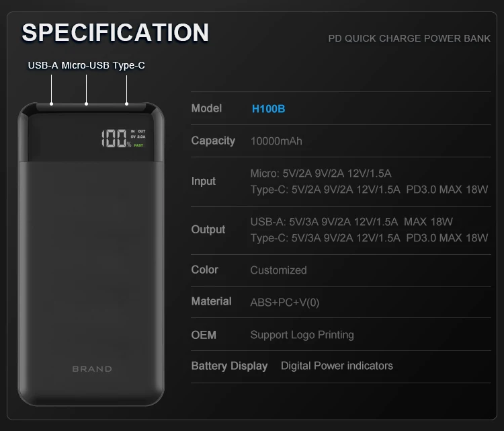Click Digital Power indicators text
The height and width of the screenshot is (431, 504).
pyautogui.click(x=337, y=366)
